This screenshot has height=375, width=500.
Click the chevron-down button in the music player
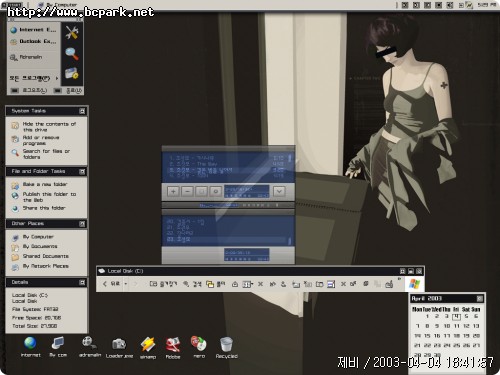point(279,191)
